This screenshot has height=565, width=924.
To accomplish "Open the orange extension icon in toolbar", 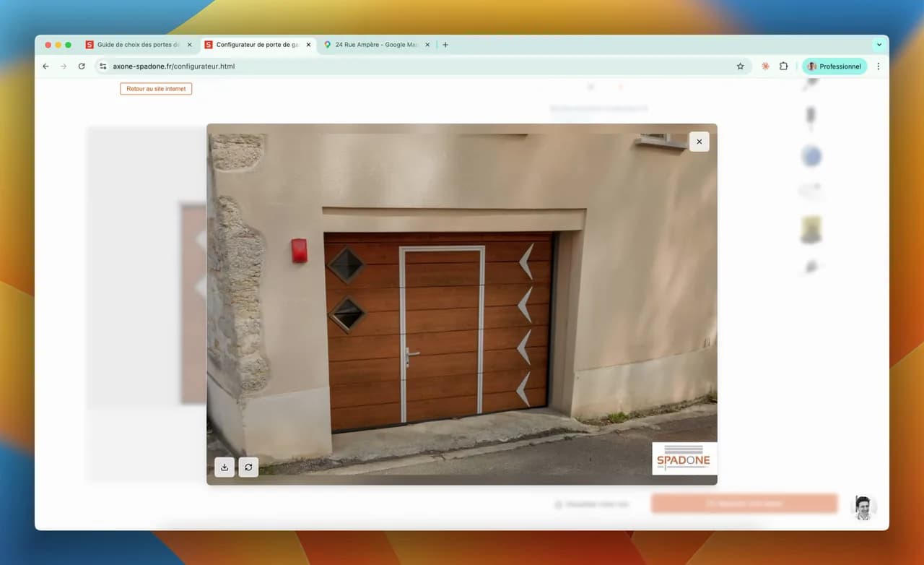I will tap(765, 66).
